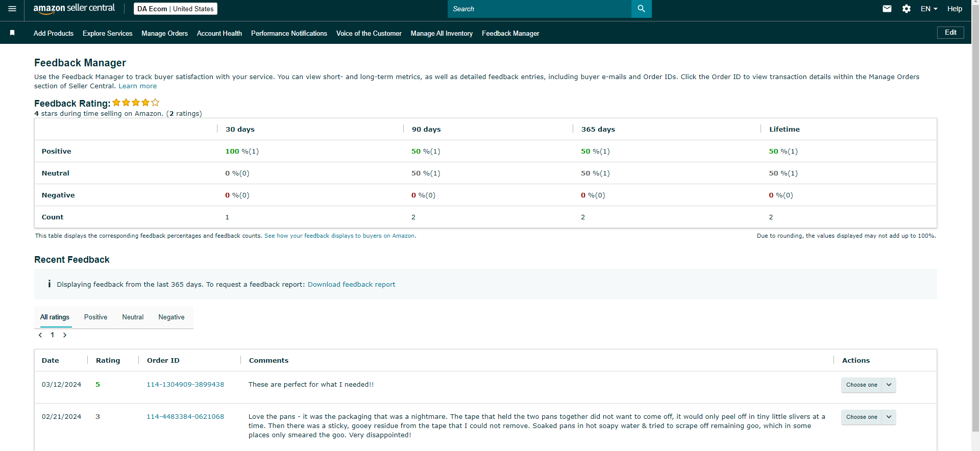Image resolution: width=980 pixels, height=451 pixels.
Task: Click the 365 days count value 2
Action: click(583, 217)
